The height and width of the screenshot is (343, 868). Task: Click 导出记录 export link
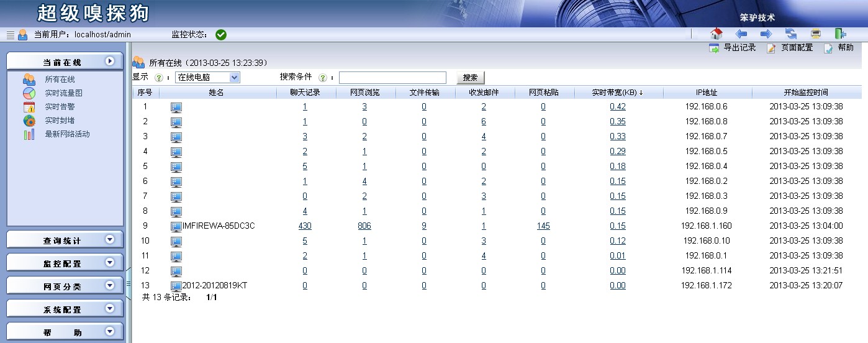[733, 48]
